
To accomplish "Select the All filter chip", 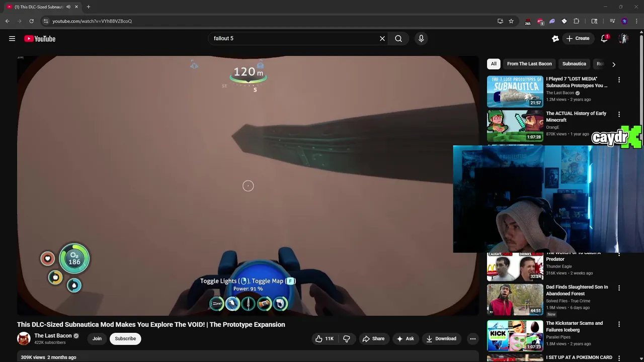I will pos(494,64).
